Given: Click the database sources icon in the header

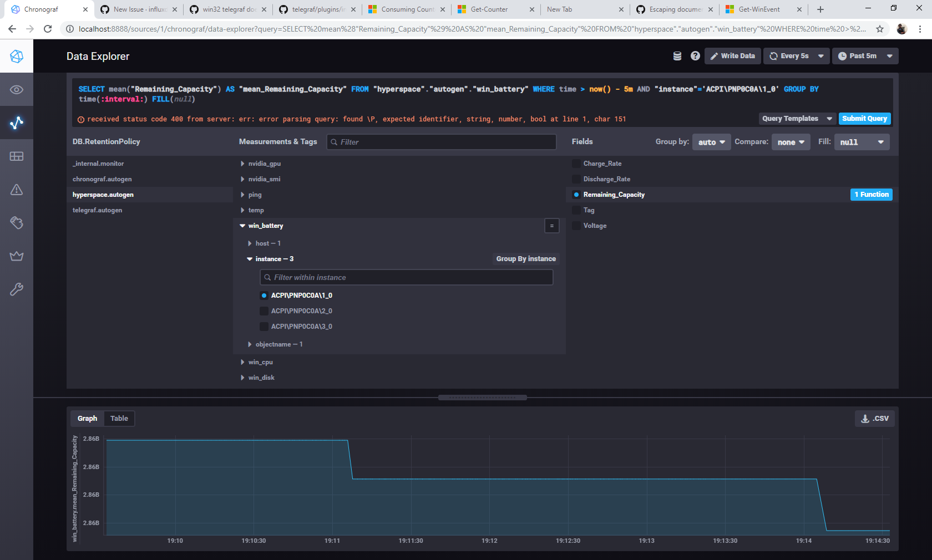Looking at the screenshot, I should [x=677, y=55].
